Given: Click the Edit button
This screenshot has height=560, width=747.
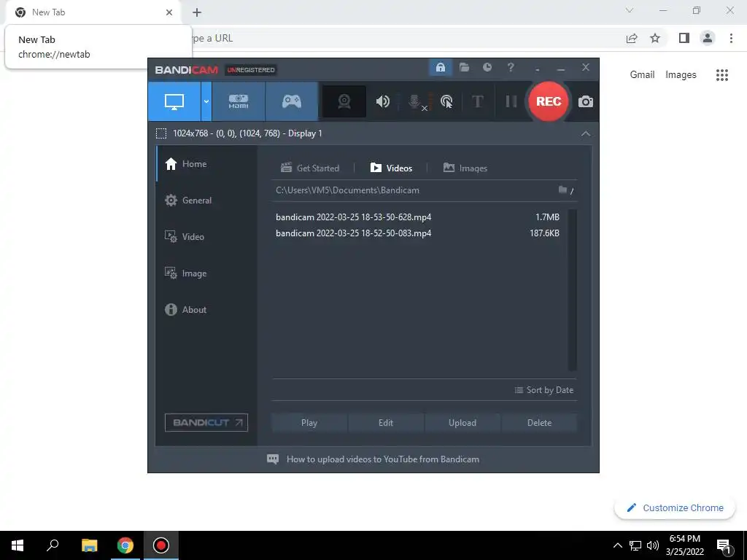Looking at the screenshot, I should [386, 423].
